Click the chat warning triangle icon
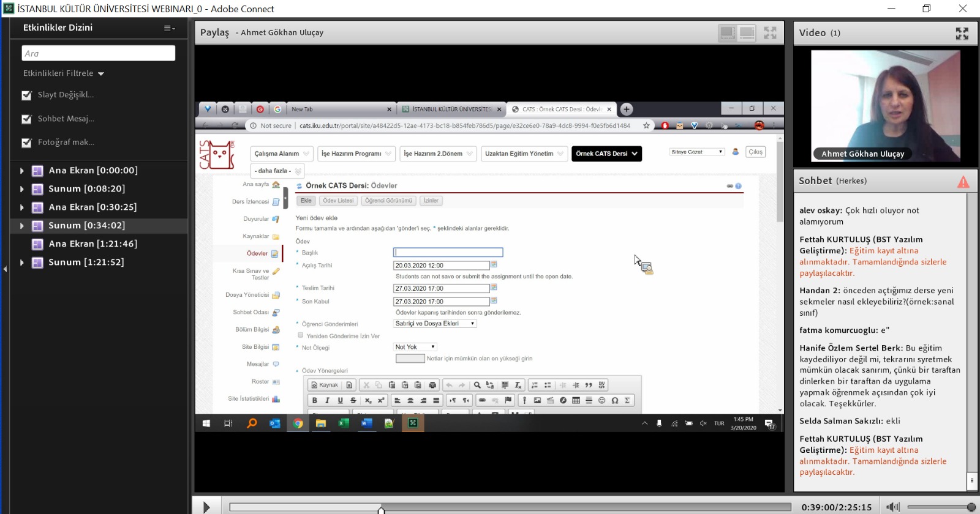Viewport: 980px width, 514px height. (963, 182)
